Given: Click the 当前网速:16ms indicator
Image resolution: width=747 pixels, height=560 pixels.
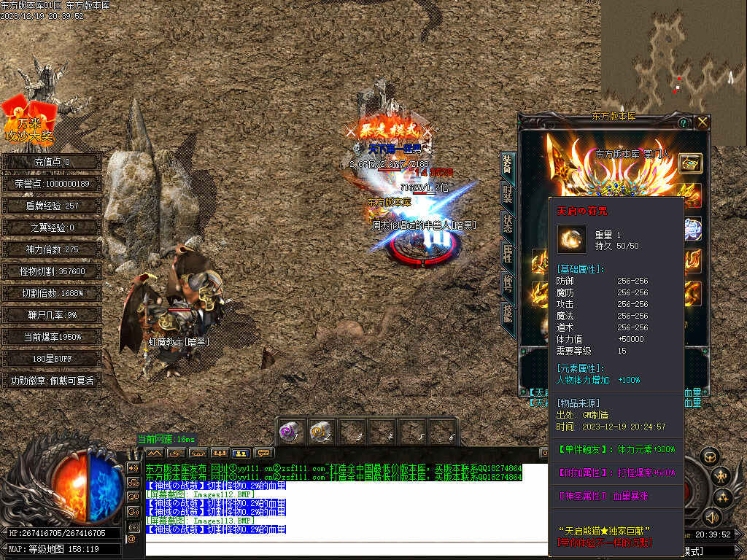Looking at the screenshot, I should coord(166,439).
